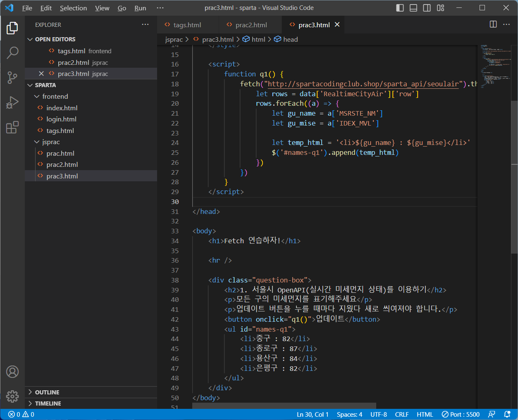Open Explorer Views and More Actions ellipsis
518x420 pixels.
tap(145, 24)
